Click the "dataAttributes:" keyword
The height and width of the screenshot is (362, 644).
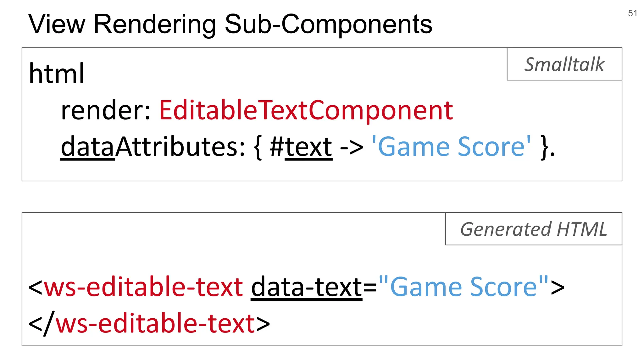point(153,147)
